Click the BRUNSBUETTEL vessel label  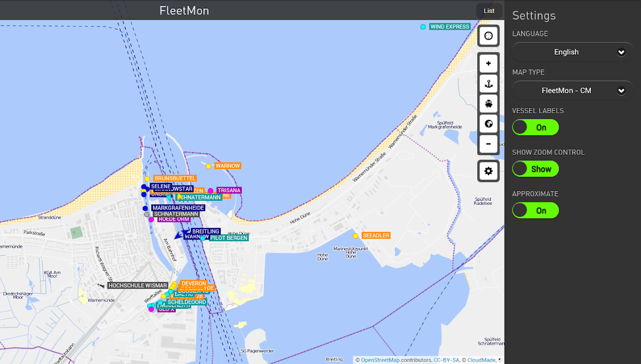tap(175, 179)
